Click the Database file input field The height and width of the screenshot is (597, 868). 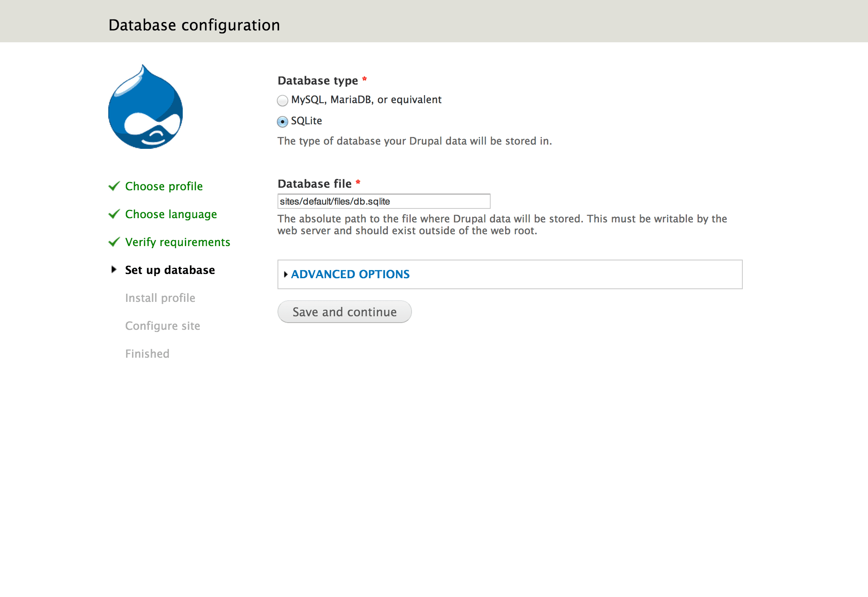(x=384, y=201)
